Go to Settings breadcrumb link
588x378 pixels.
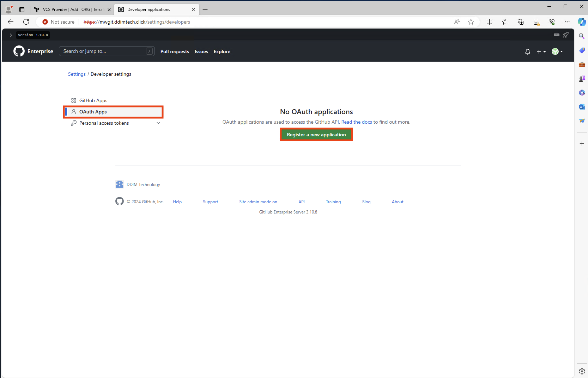pyautogui.click(x=77, y=74)
